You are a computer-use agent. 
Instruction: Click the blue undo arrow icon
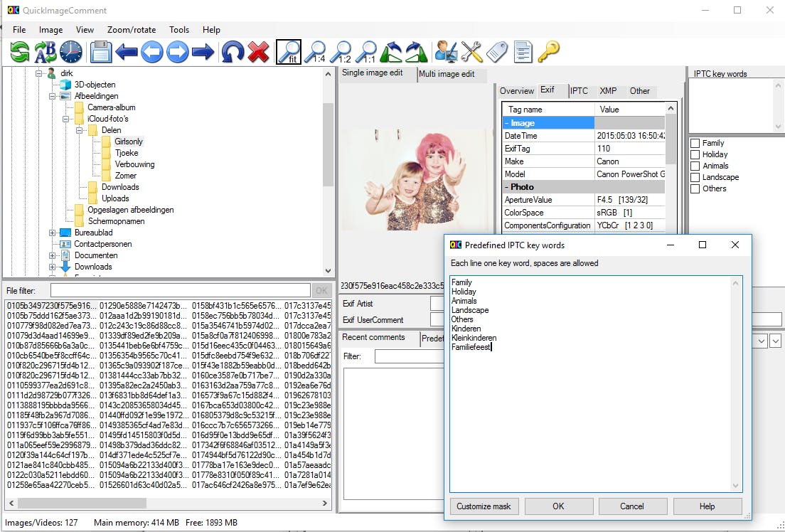pos(233,52)
